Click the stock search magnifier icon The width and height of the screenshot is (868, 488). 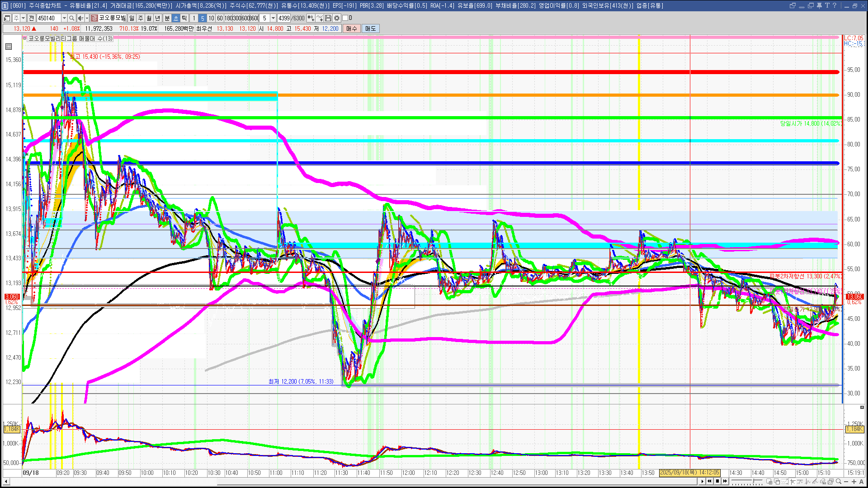71,18
